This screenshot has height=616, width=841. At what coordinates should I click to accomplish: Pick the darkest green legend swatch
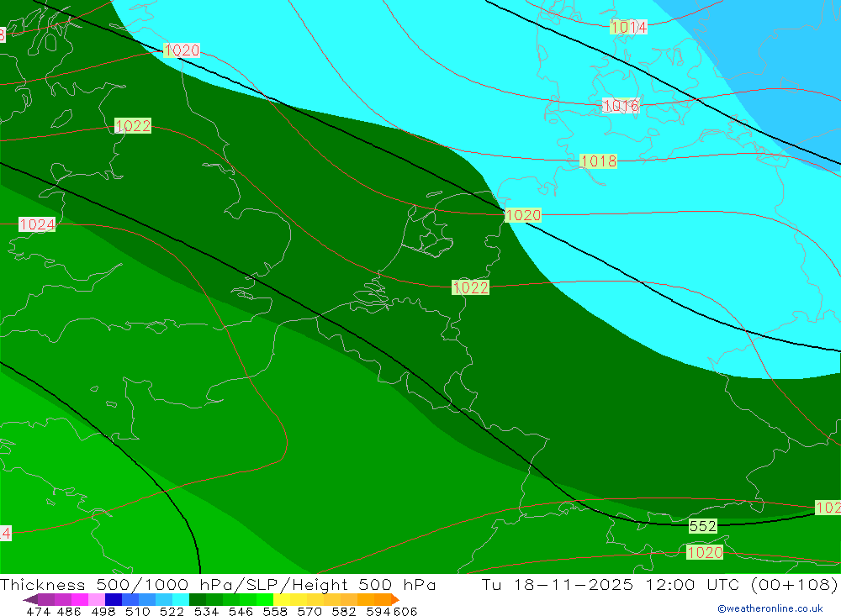pos(198,599)
